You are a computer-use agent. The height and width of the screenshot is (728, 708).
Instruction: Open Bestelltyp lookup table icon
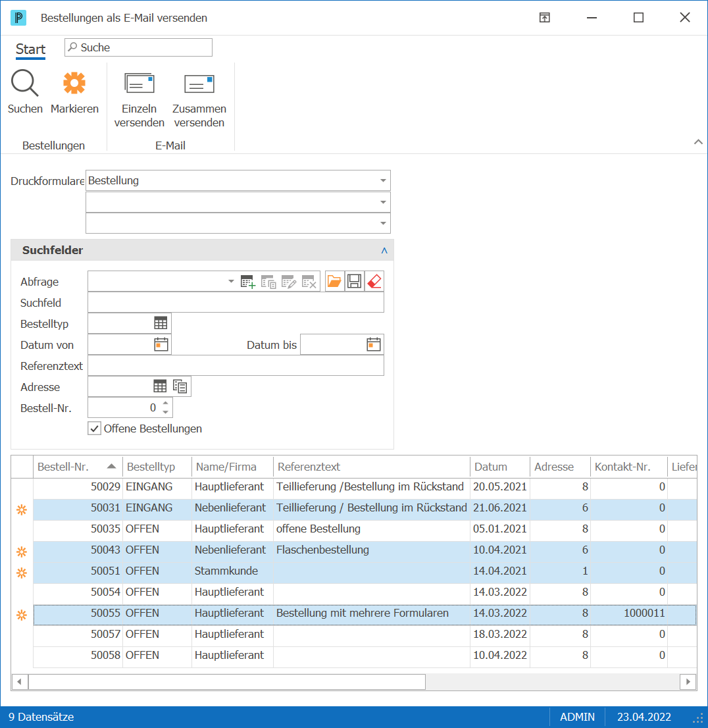pyautogui.click(x=161, y=323)
